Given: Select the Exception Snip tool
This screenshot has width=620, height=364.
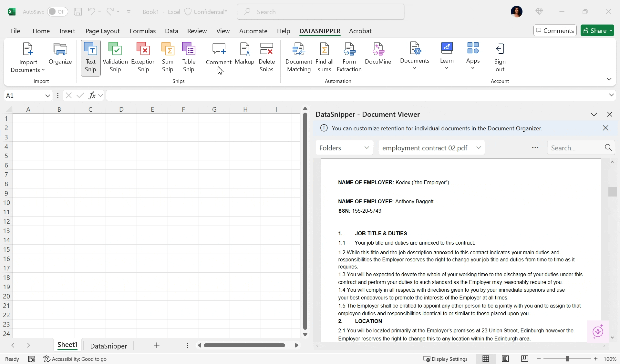Looking at the screenshot, I should 143,57.
